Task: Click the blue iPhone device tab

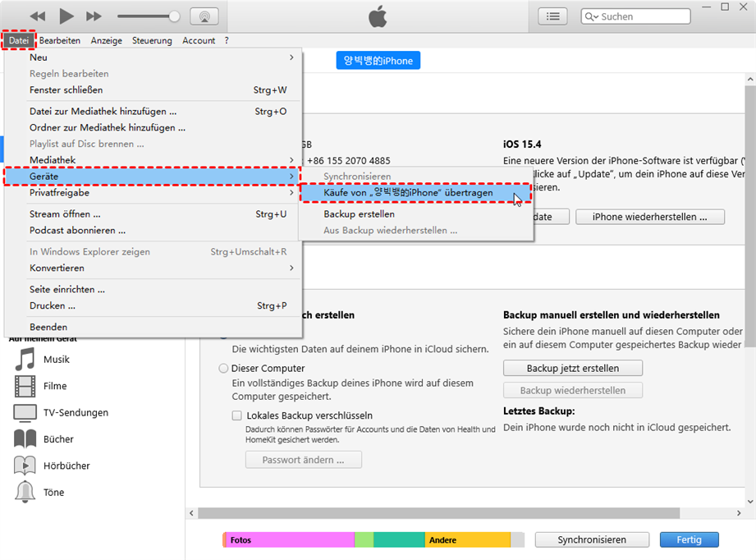Action: [378, 61]
